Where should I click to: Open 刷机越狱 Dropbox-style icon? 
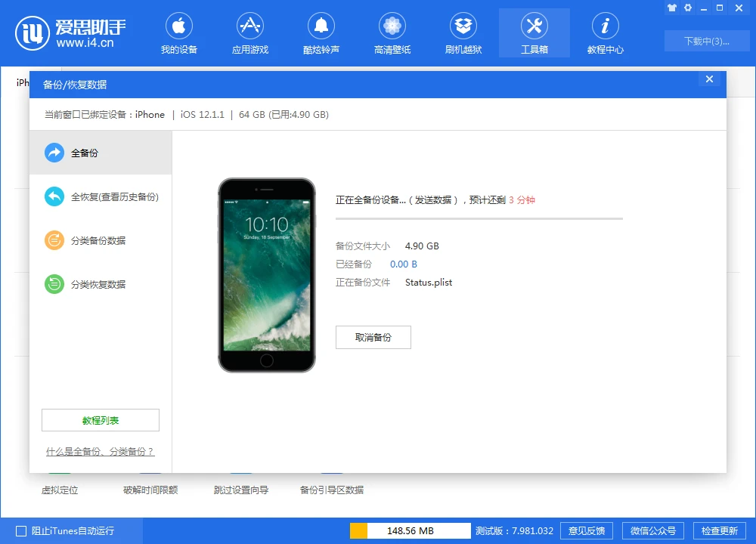coord(463,28)
